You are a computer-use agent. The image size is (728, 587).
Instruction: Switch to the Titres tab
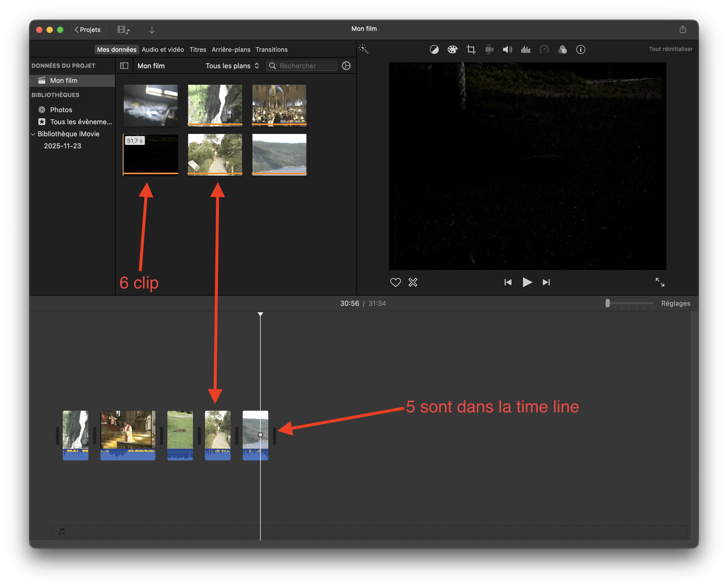pyautogui.click(x=198, y=49)
